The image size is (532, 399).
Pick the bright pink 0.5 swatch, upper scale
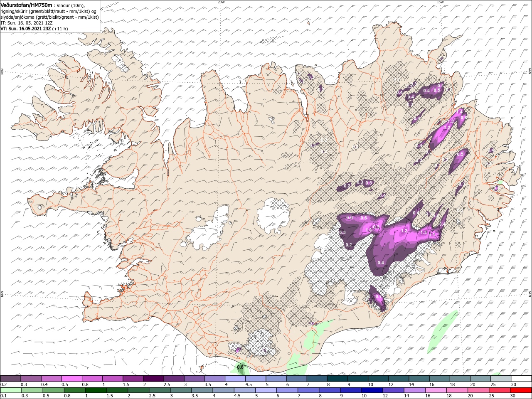coord(71,378)
